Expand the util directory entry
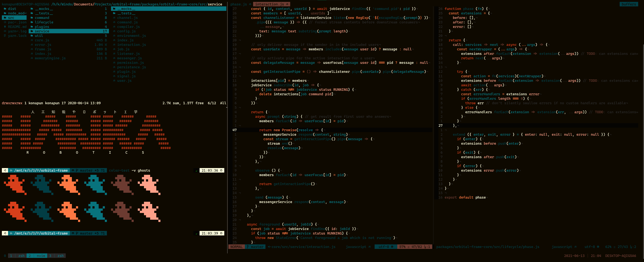Image resolution: width=644 pixels, height=262 pixels. click(x=39, y=36)
